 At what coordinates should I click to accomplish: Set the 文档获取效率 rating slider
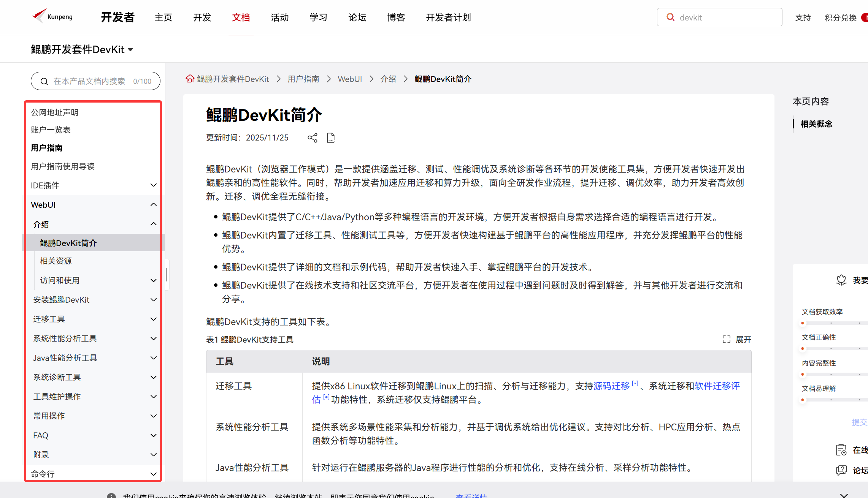pos(831,323)
